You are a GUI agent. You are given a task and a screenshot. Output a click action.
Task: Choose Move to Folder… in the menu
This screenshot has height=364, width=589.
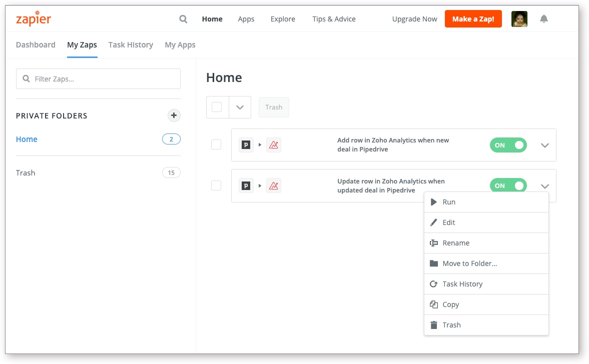[x=469, y=263]
